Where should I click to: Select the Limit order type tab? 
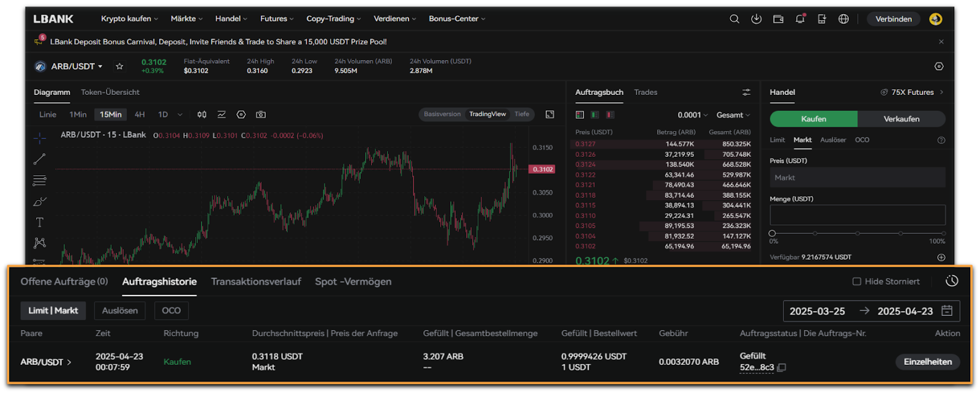777,140
